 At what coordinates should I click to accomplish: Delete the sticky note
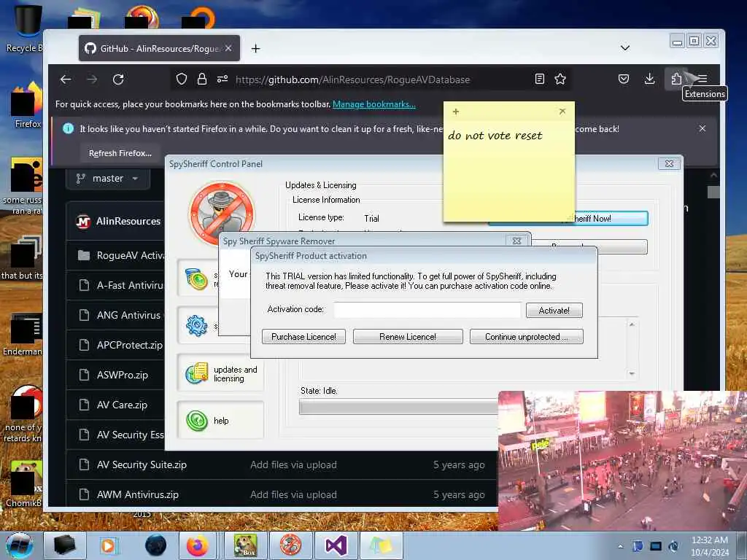[x=562, y=111]
